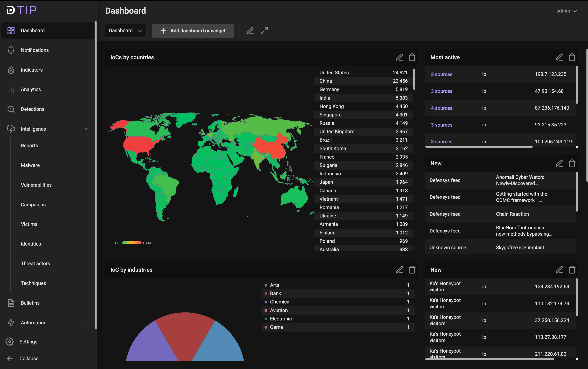Open the Malware section
Viewport: 588px width, 369px height.
pyautogui.click(x=30, y=165)
